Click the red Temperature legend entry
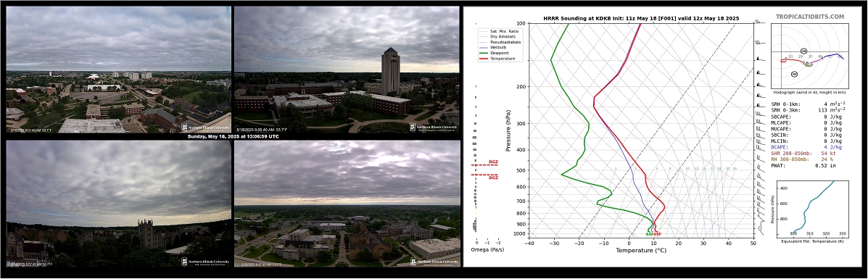The height and width of the screenshot is (279, 868). tap(497, 58)
